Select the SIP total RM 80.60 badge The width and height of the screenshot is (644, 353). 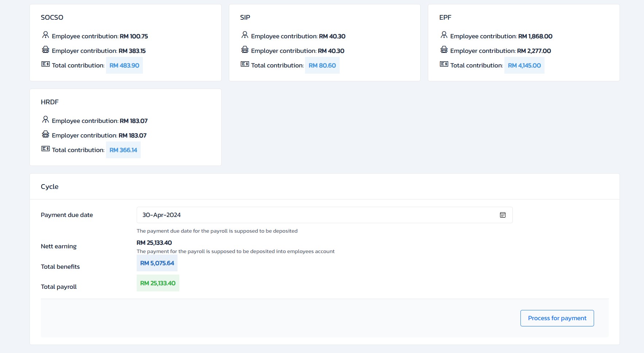tap(322, 66)
